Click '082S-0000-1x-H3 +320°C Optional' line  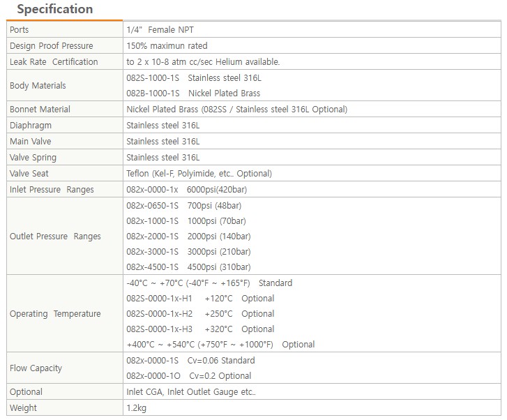coord(200,329)
